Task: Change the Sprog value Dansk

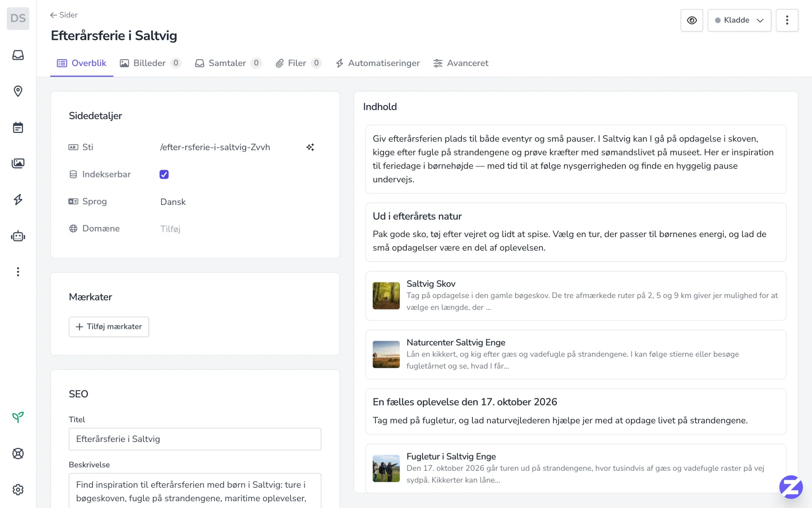Action: point(173,202)
